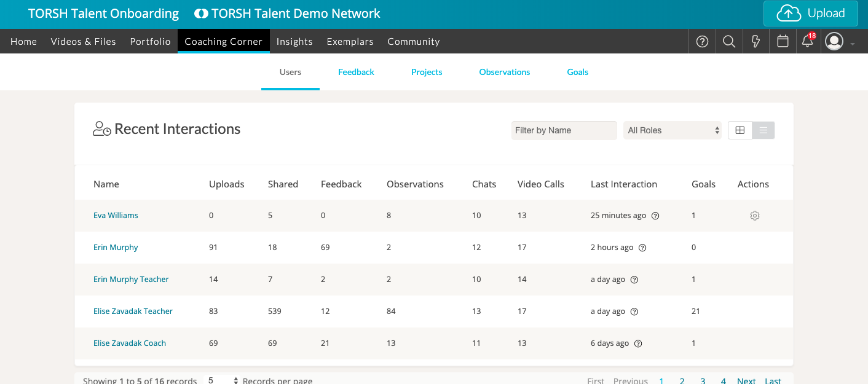Click the gear icon for Eva Williams
The width and height of the screenshot is (868, 384).
pos(755,216)
